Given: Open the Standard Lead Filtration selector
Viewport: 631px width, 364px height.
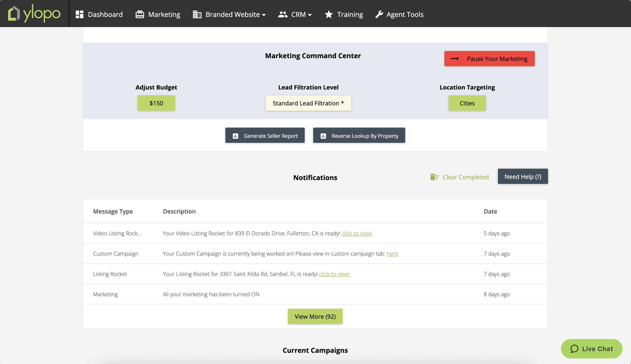Looking at the screenshot, I should coord(308,103).
